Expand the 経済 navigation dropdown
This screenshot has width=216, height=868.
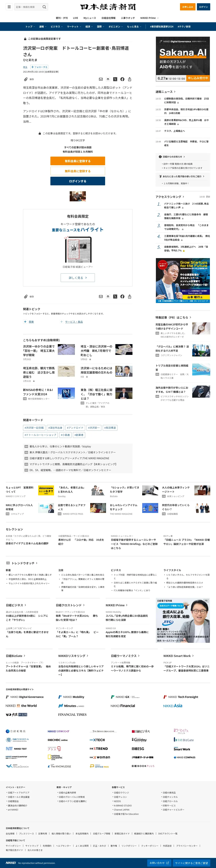89,27
